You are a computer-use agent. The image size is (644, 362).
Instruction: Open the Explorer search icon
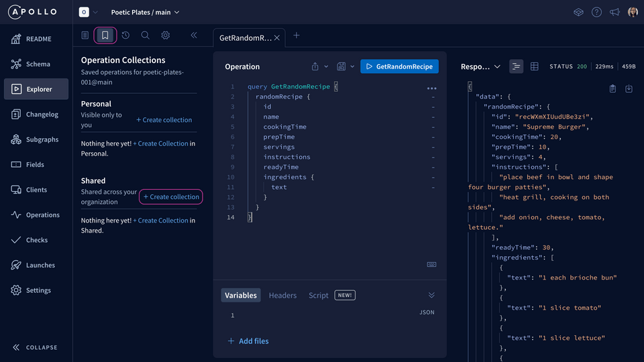click(x=146, y=36)
